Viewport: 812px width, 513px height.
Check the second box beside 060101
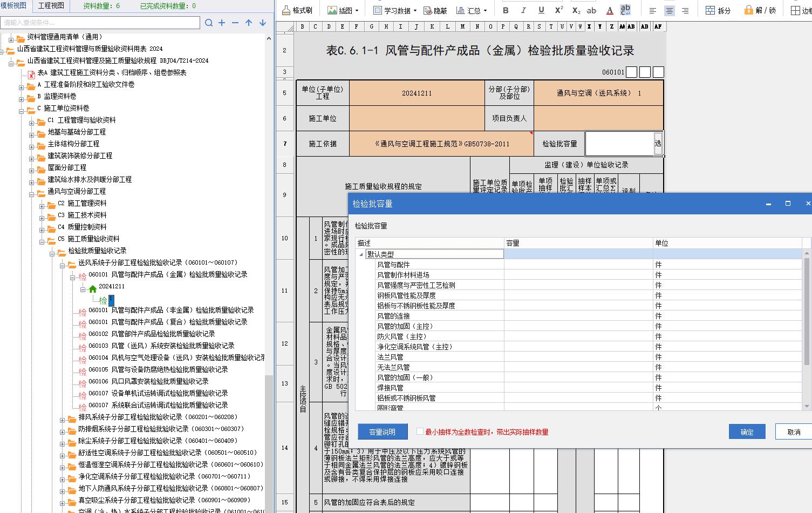point(645,72)
